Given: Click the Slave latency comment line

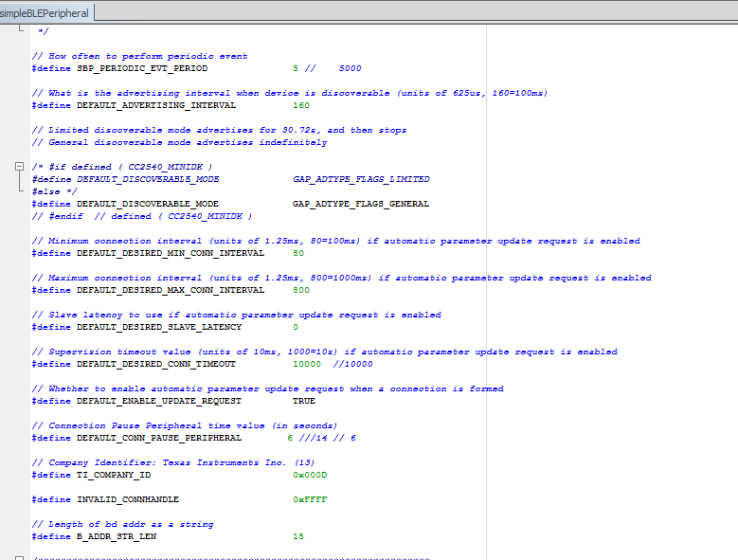Looking at the screenshot, I should pos(236,315).
